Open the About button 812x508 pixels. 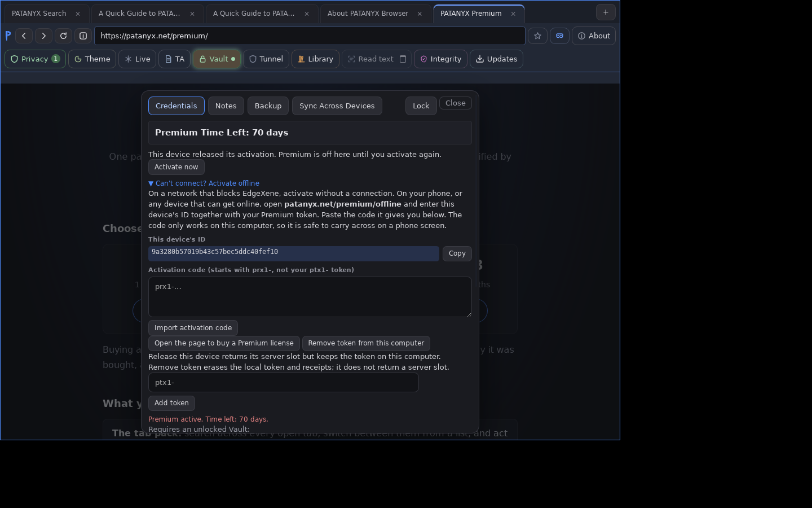pyautogui.click(x=594, y=36)
